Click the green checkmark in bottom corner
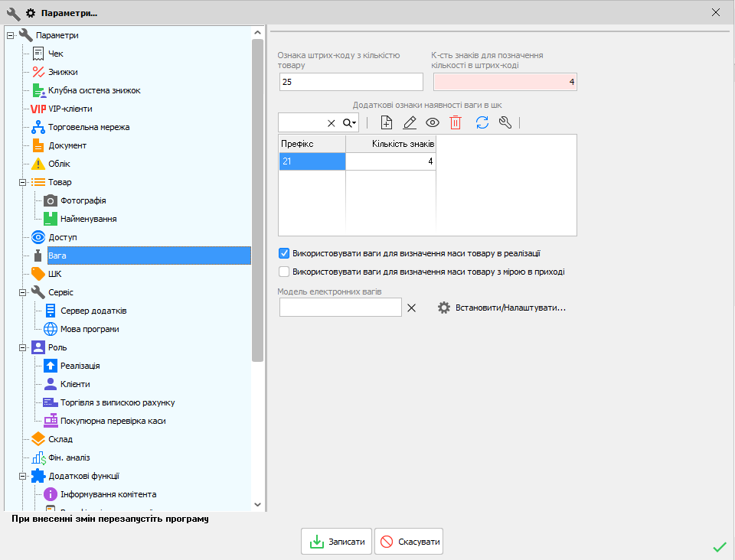 (x=719, y=546)
